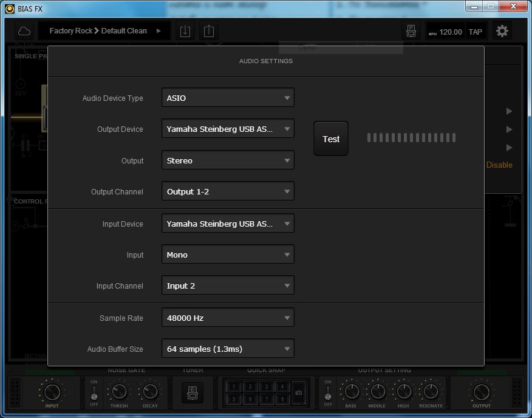This screenshot has height=418, width=532.
Task: Toggle the Noise Gate on/off switch
Action: point(94,393)
